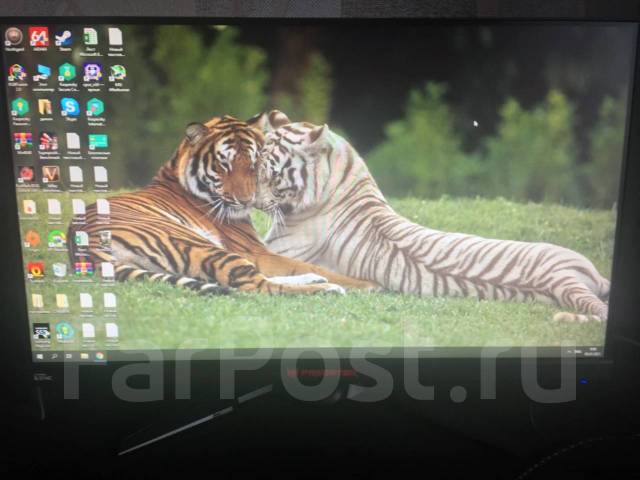Click the purple icon in the second row
Image resolution: width=640 pixels, height=480 pixels.
click(x=92, y=72)
